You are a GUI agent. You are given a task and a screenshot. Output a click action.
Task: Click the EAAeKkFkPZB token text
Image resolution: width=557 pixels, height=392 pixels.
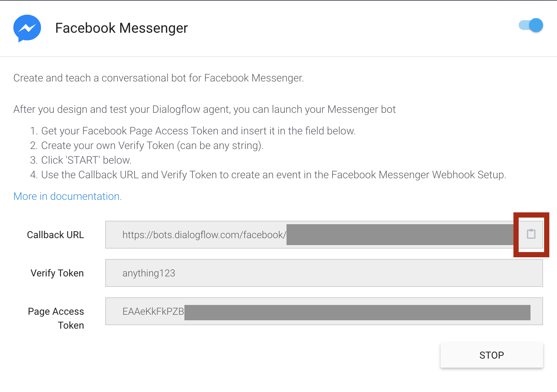pos(153,312)
